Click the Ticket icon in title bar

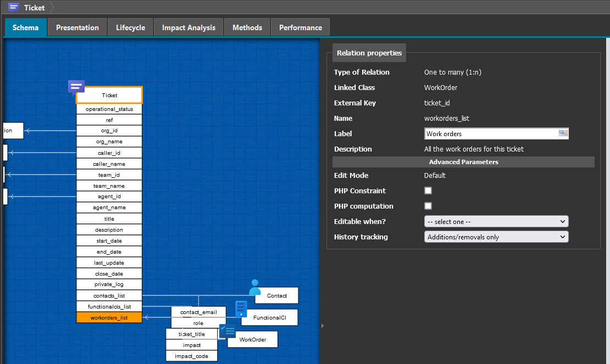[14, 8]
